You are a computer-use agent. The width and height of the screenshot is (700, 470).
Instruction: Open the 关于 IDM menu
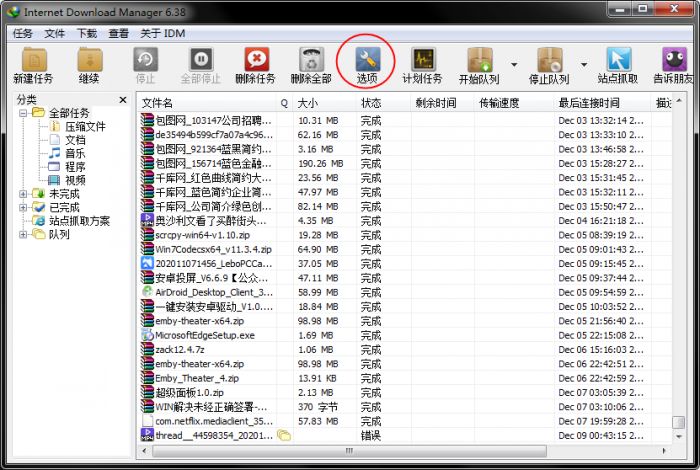pyautogui.click(x=162, y=33)
